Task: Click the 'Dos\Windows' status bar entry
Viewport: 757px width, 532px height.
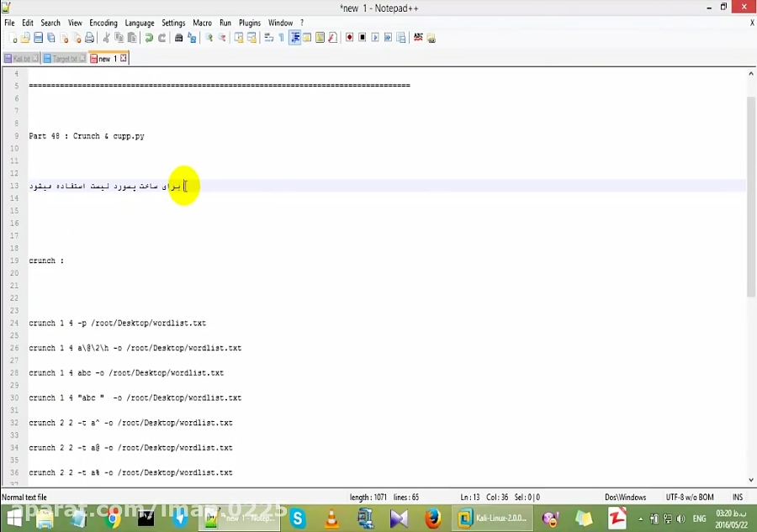Action: (625, 498)
